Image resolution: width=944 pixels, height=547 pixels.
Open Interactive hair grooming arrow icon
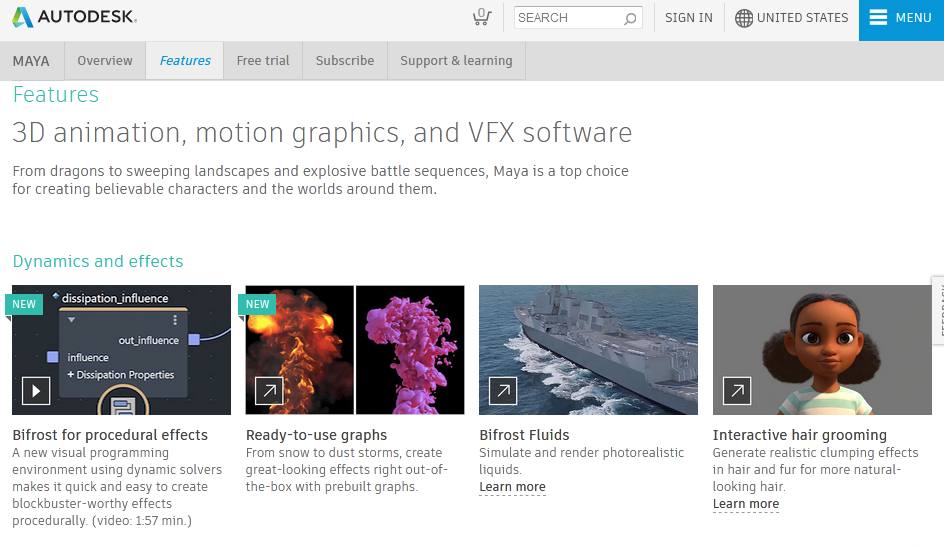[736, 391]
